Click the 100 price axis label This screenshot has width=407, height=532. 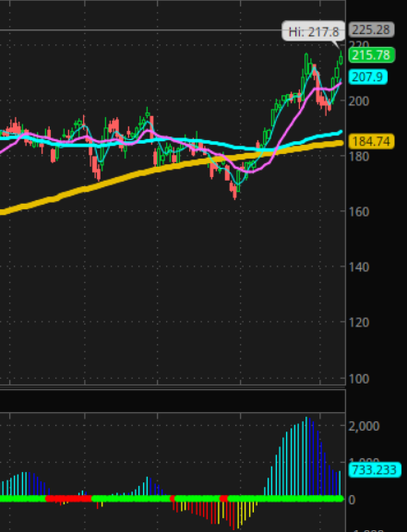359,379
